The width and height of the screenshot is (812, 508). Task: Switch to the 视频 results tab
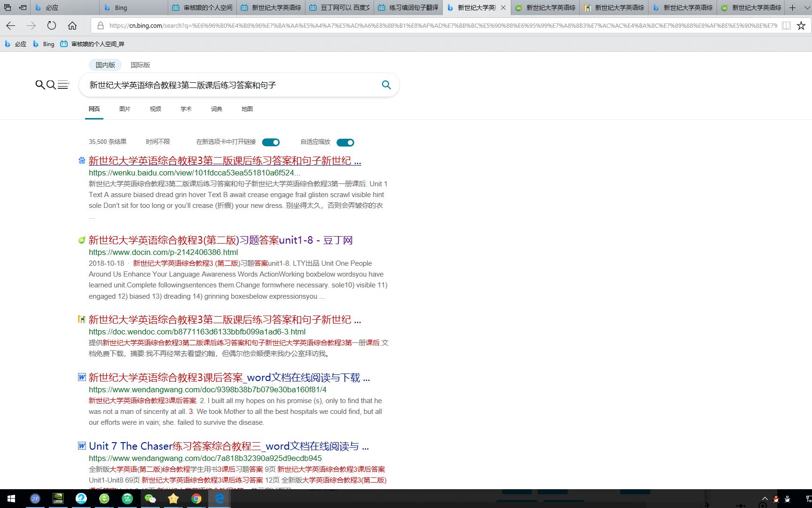coord(155,109)
